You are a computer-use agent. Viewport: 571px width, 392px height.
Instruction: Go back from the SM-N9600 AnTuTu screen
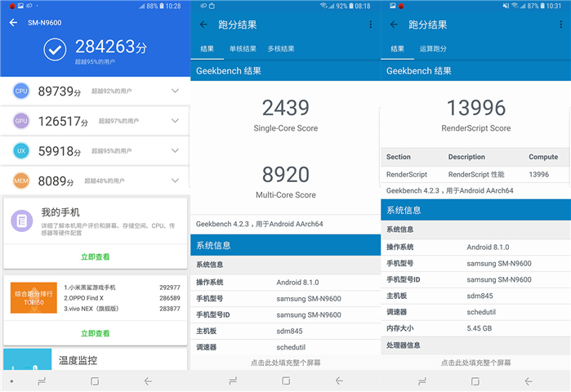click(x=13, y=23)
